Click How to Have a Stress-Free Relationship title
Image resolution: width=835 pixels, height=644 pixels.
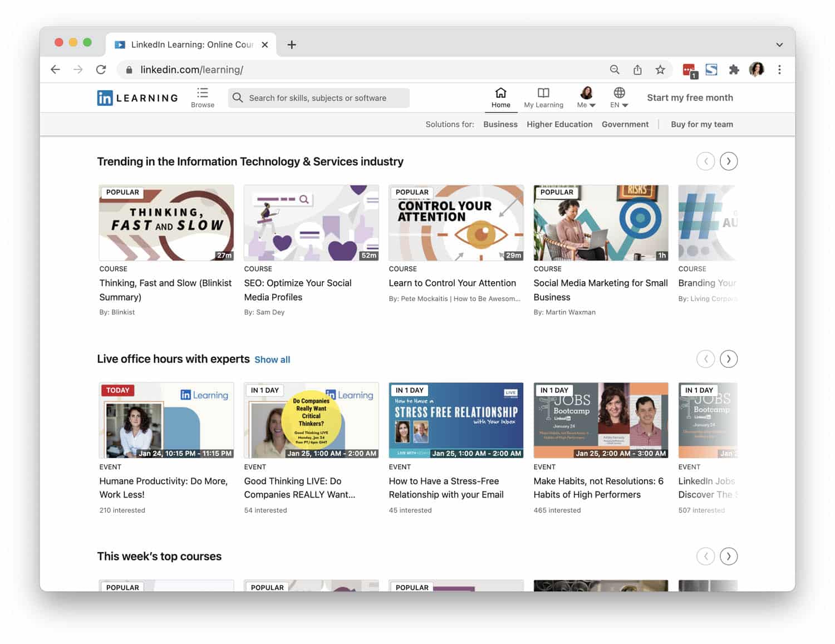(x=446, y=488)
